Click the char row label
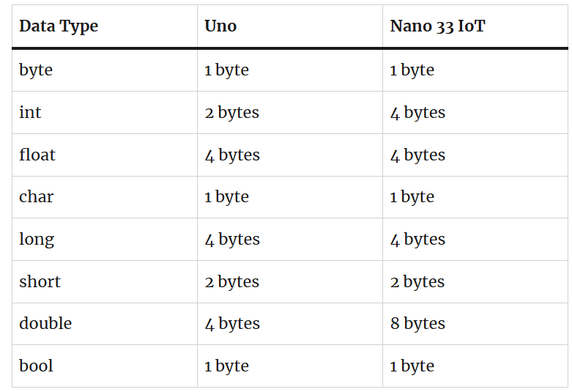 [37, 196]
